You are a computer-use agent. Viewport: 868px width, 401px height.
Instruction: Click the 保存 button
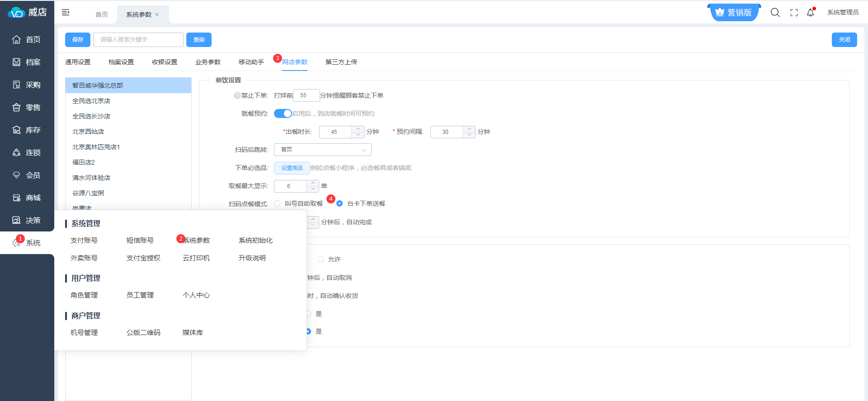point(78,40)
